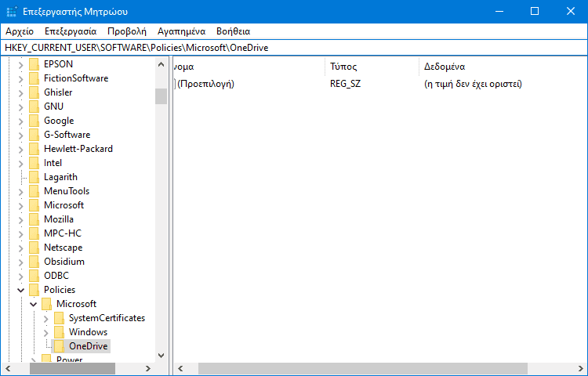Click the tree pane vertical scrollbar thumb
This screenshot has width=588, height=376.
[162, 96]
